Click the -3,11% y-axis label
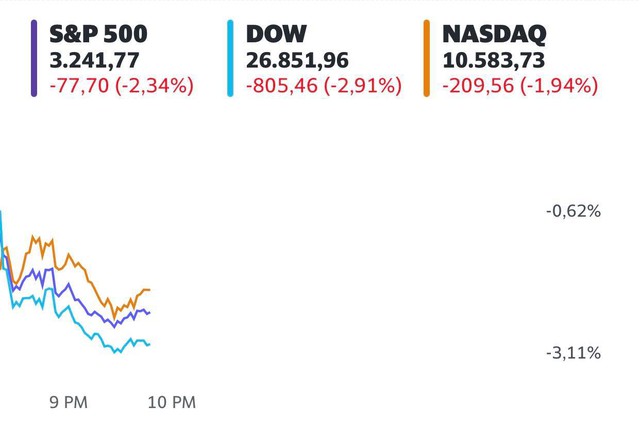The height and width of the screenshot is (423, 640). click(573, 353)
